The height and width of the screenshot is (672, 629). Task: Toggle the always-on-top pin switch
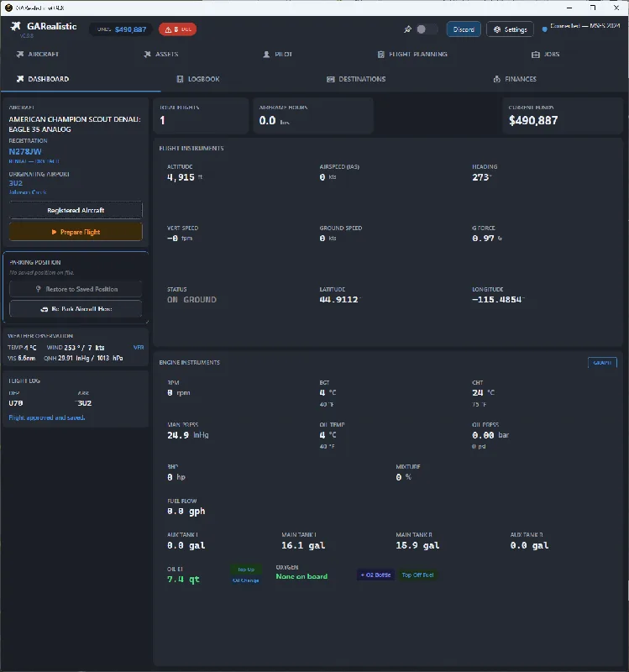pyautogui.click(x=426, y=29)
